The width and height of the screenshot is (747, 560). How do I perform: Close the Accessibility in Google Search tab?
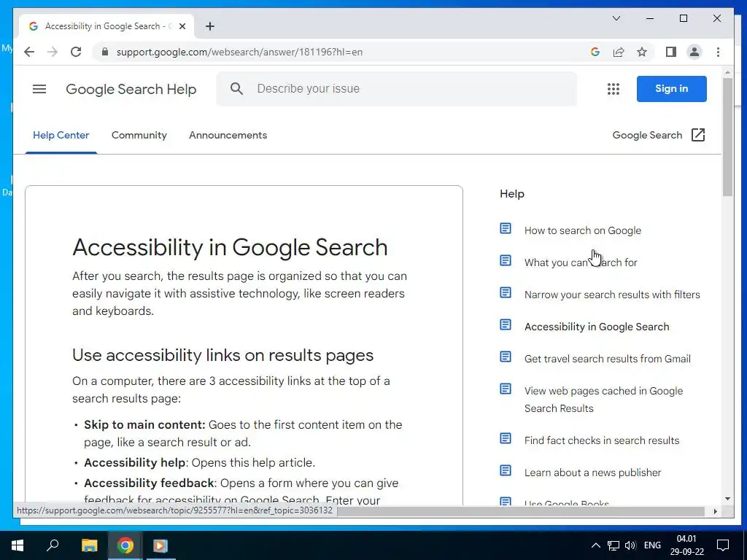182,26
